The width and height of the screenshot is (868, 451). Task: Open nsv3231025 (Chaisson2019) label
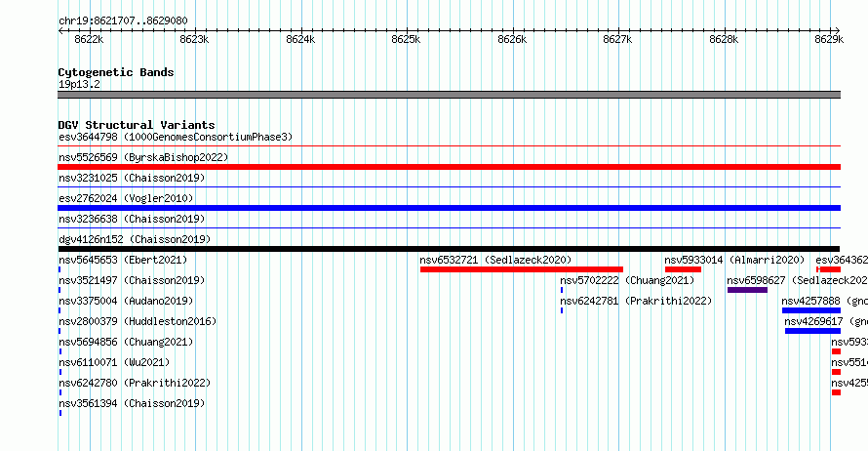point(132,178)
